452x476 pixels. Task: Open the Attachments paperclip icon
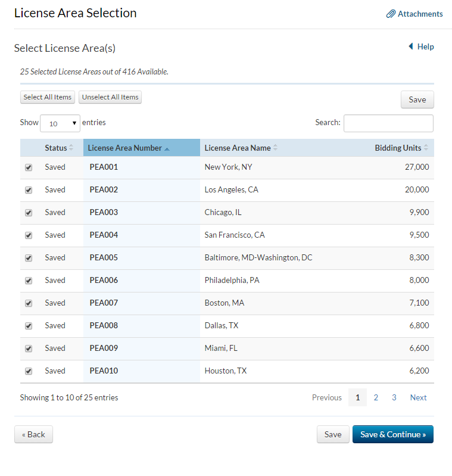coord(391,14)
